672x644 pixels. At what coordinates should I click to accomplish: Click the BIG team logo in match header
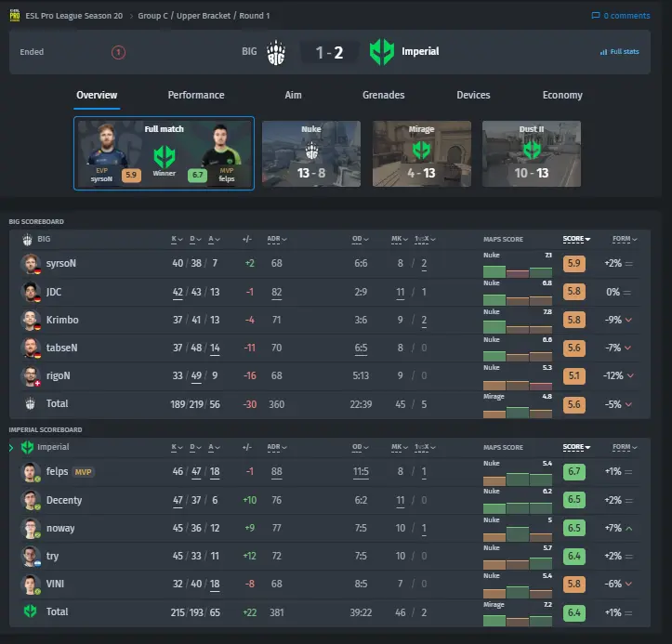coord(276,52)
